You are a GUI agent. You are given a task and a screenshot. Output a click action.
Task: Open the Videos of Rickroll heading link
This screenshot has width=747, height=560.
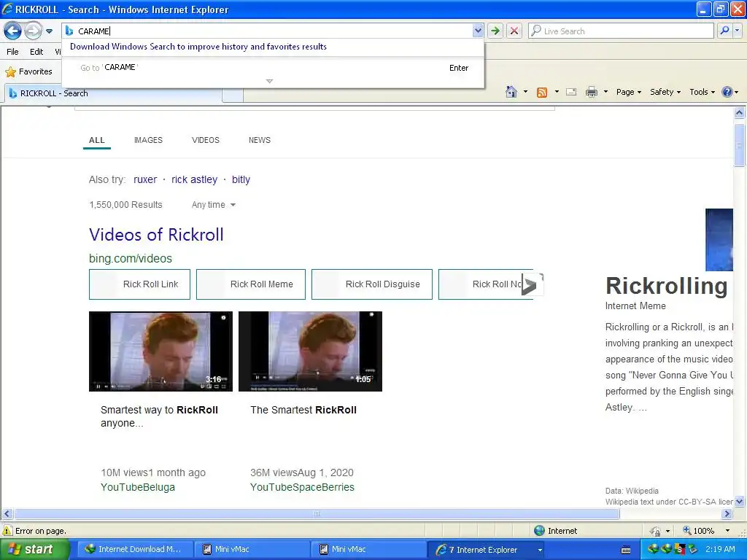[156, 235]
